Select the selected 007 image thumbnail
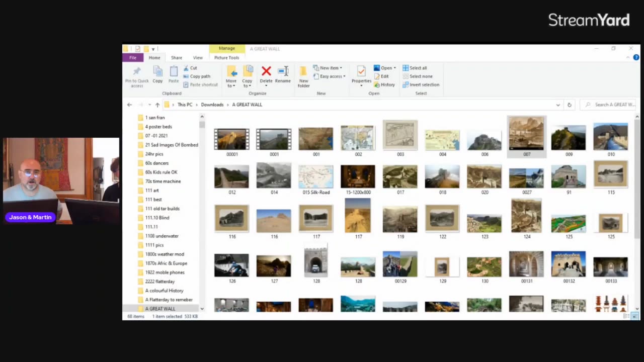Viewport: 644px width, 362px height. point(526,137)
